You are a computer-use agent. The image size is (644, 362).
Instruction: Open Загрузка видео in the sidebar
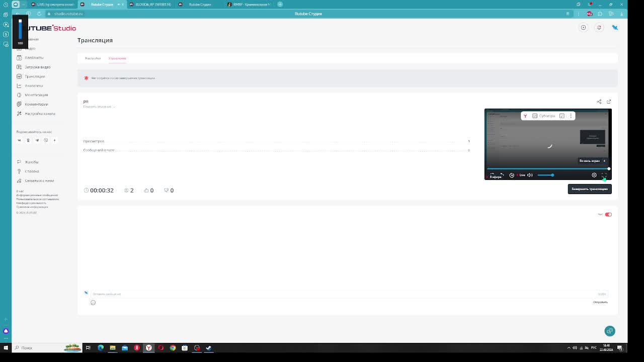(38, 67)
